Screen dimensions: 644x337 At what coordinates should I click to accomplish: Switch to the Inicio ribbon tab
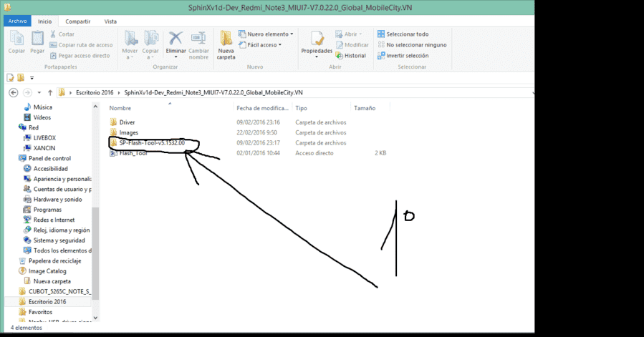tap(44, 21)
